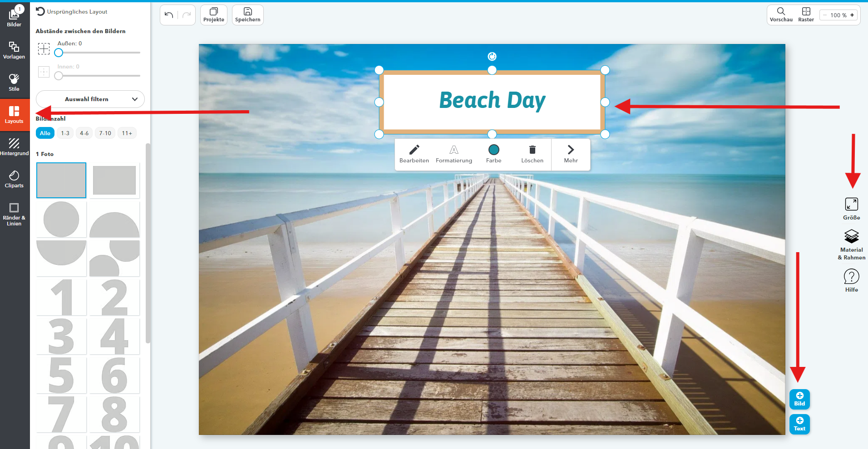Delete text box with Löschen
The width and height of the screenshot is (868, 449).
532,154
